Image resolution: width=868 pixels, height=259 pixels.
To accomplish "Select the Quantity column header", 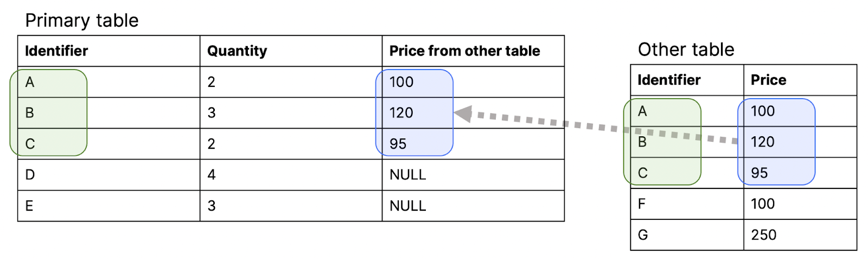I will click(x=237, y=51).
